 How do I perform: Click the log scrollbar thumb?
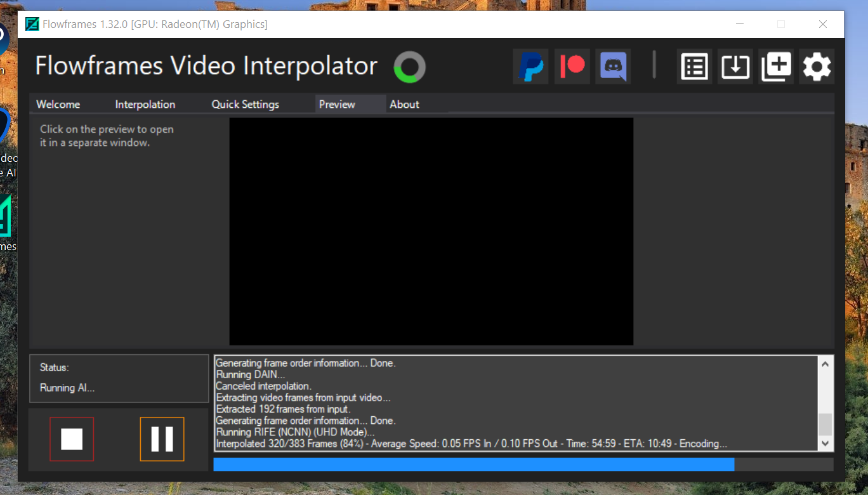(x=825, y=424)
